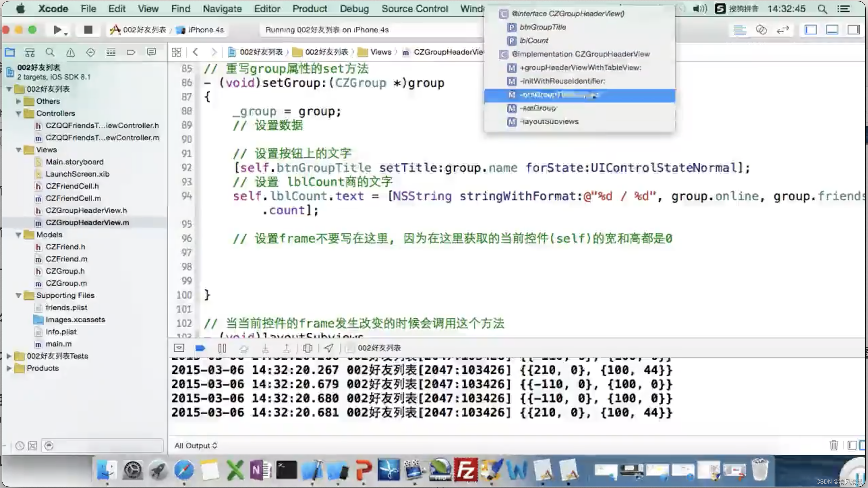Image resolution: width=868 pixels, height=488 pixels.
Task: Select the Assistant editor button
Action: click(761, 30)
